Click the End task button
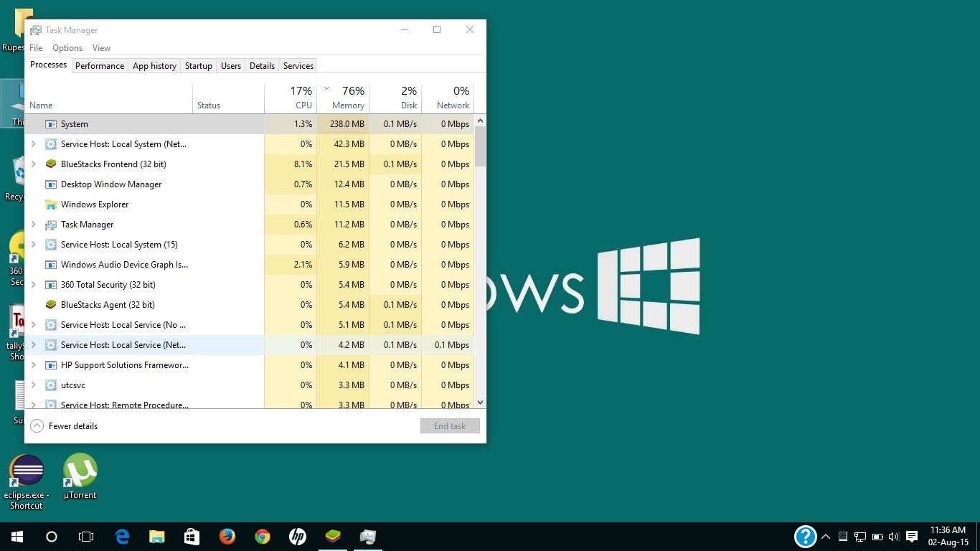This screenshot has width=980, height=551. [450, 426]
